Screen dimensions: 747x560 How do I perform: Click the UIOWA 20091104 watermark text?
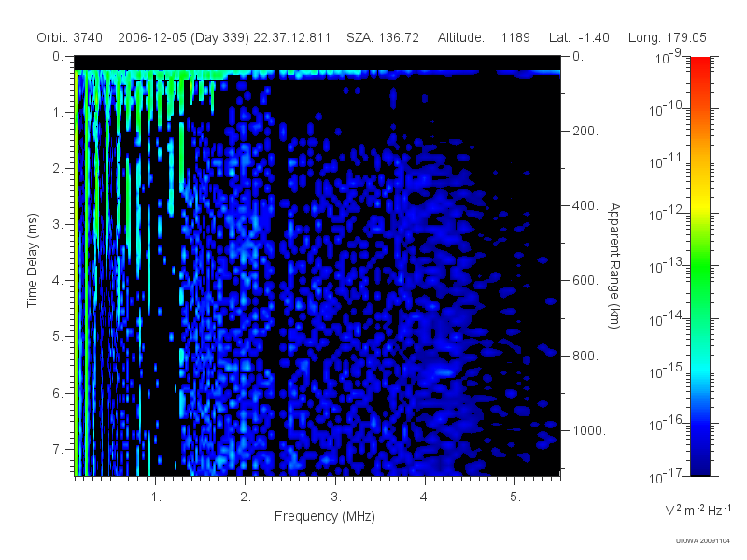[703, 540]
